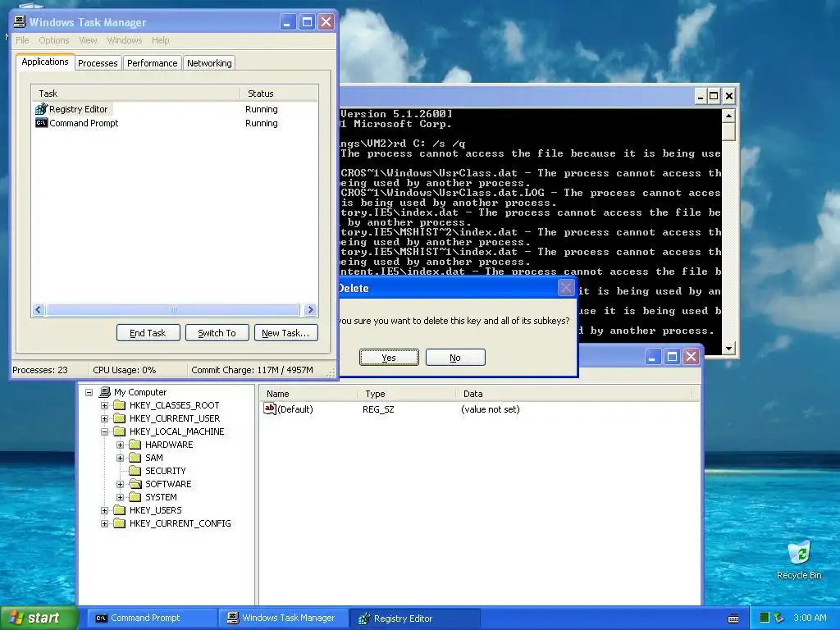The height and width of the screenshot is (630, 840).
Task: Click the HKEY_LOCAL_MACHINE folder icon
Action: [120, 431]
